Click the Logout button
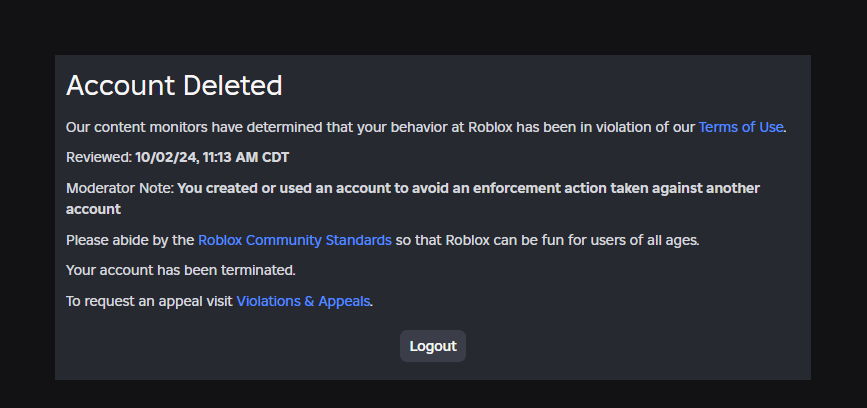Image resolution: width=867 pixels, height=408 pixels. [x=433, y=346]
